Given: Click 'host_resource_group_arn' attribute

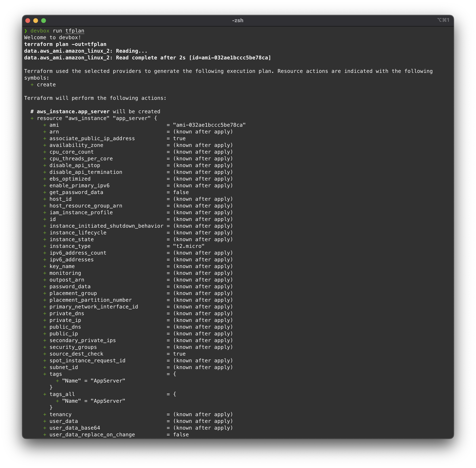Looking at the screenshot, I should 86,206.
